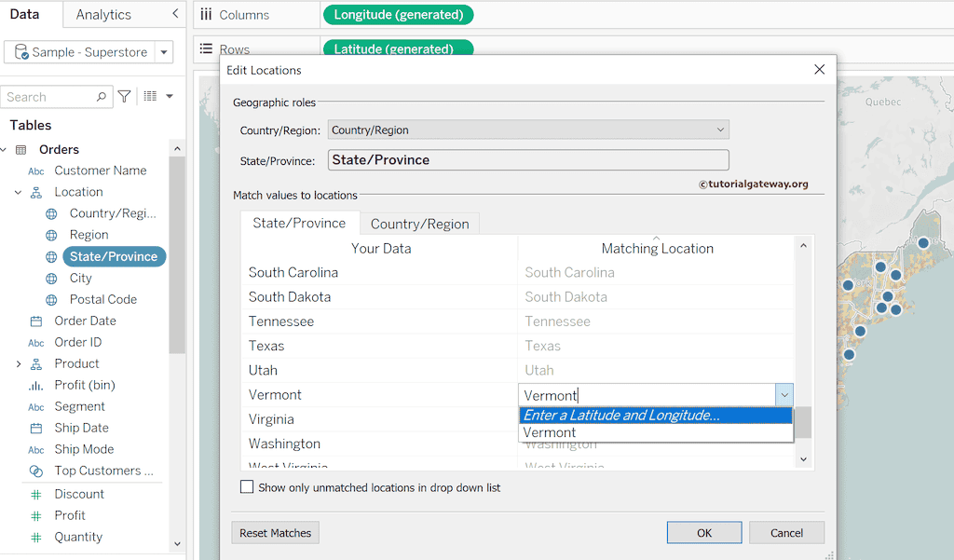Confirm with the OK button

point(704,533)
